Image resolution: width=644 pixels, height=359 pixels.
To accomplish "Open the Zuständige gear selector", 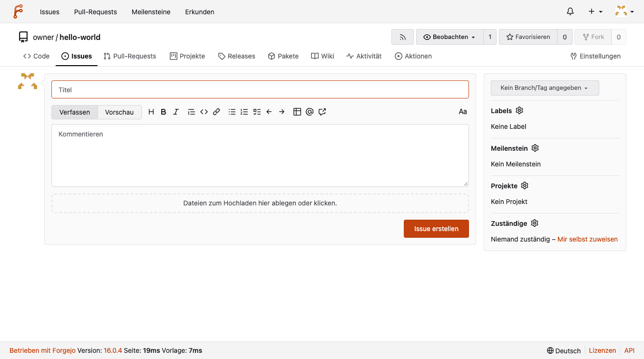I will tap(535, 223).
